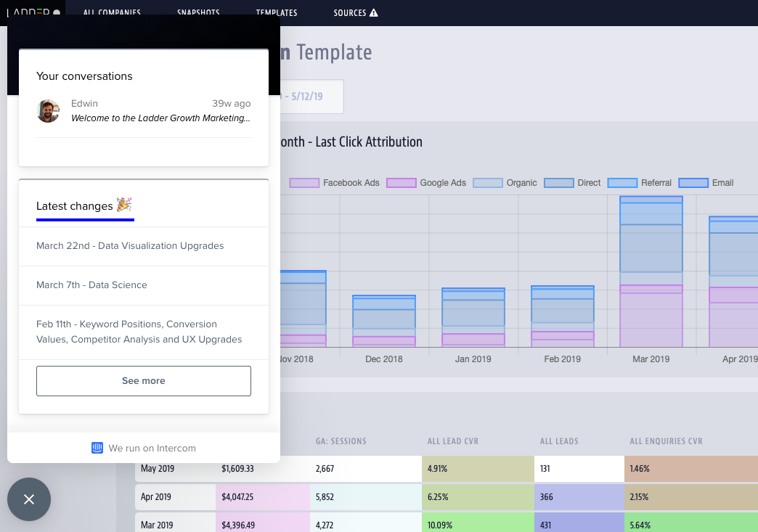758x532 pixels.
Task: Click the party popper emoji beside Latest changes
Action: [x=125, y=205]
